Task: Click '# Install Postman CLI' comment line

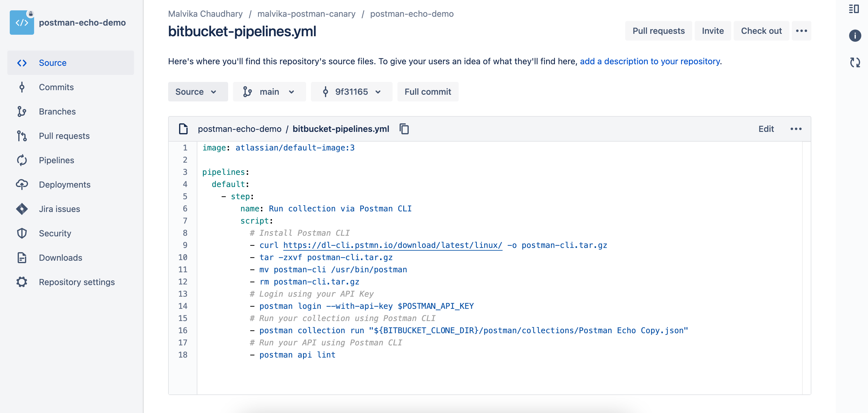Action: click(300, 233)
